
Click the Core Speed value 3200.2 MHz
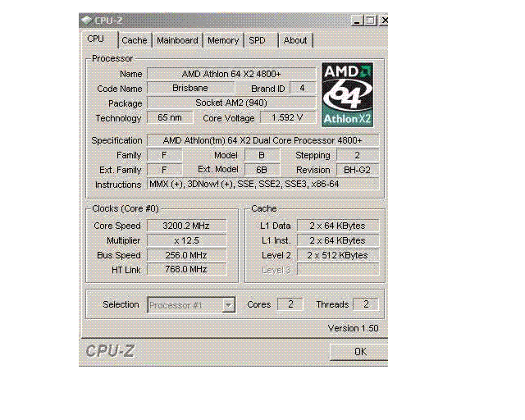[186, 226]
